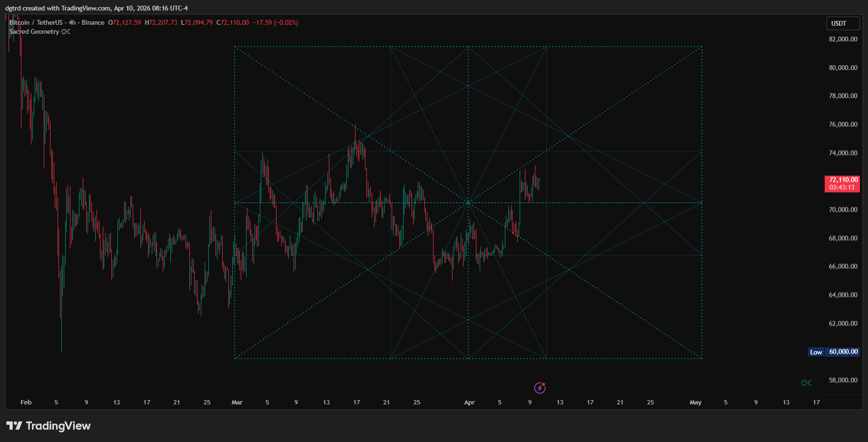Click the 78,000.00 price axis value
Image resolution: width=868 pixels, height=442 pixels.
(843, 96)
